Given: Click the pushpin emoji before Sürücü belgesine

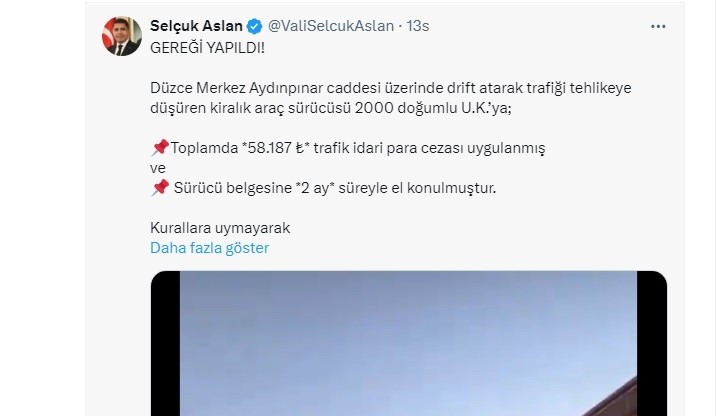Looking at the screenshot, I should [x=160, y=187].
